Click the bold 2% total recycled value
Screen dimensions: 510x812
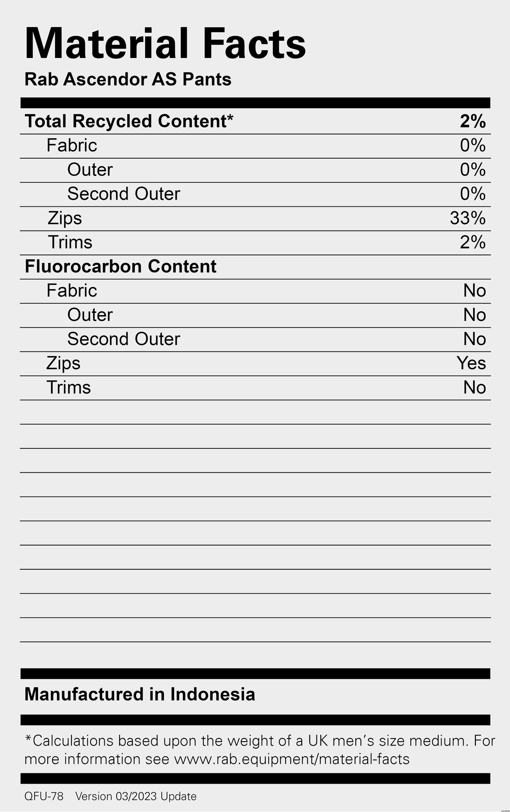tap(473, 121)
